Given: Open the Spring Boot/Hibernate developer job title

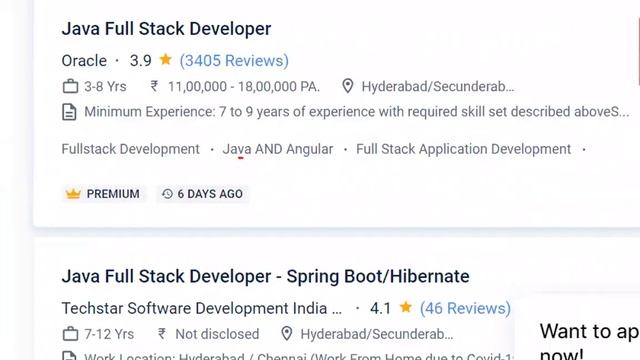Looking at the screenshot, I should pyautogui.click(x=265, y=276).
